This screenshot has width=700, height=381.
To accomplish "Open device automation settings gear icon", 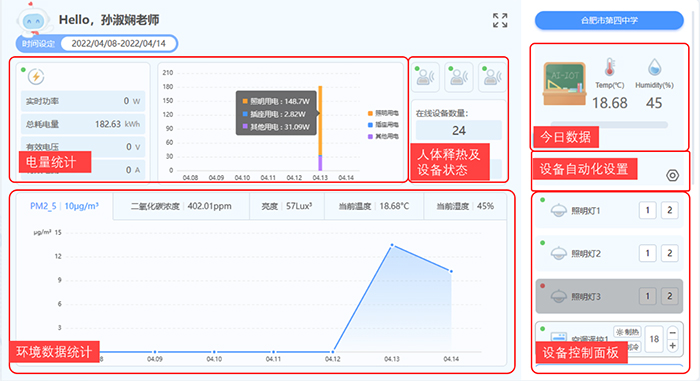I will tap(672, 176).
